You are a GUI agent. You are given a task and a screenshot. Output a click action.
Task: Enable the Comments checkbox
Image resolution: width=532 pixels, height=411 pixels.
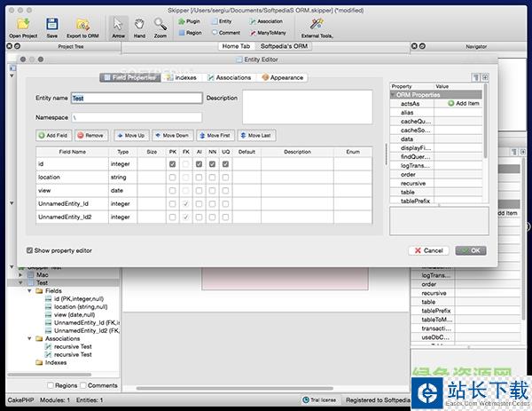coord(82,385)
